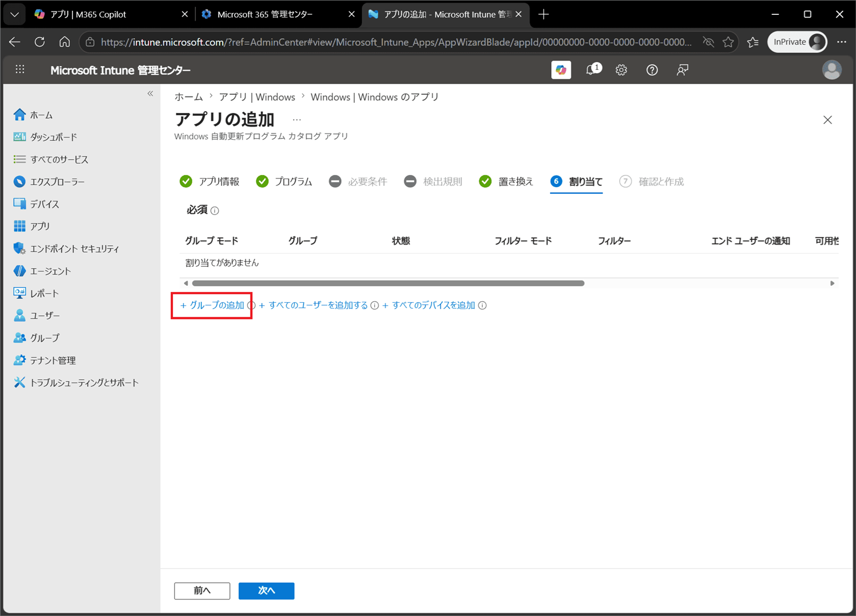Screen dimensions: 856x616
Task: Click the right arrow of table scrollbar
Action: pyautogui.click(x=832, y=283)
